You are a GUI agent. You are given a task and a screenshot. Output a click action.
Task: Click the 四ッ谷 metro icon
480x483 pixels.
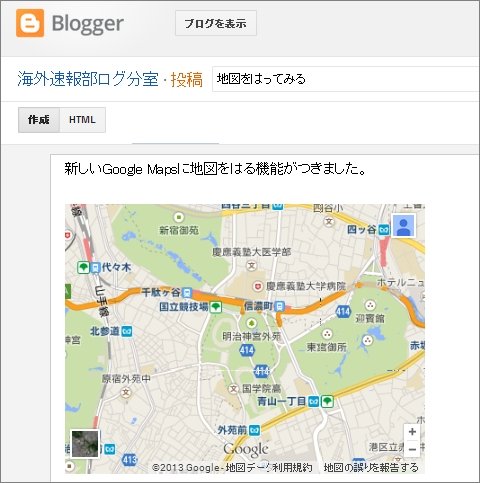click(384, 229)
